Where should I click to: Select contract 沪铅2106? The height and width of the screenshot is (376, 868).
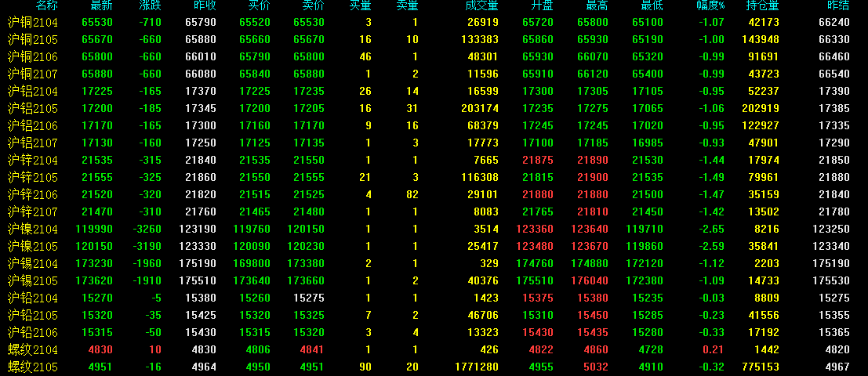[x=33, y=332]
